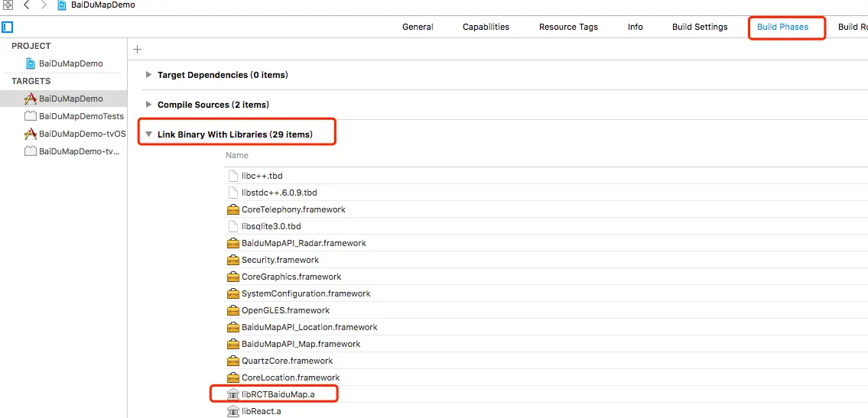Open the General tab
Screen dimensions: 868x418
[x=418, y=27]
